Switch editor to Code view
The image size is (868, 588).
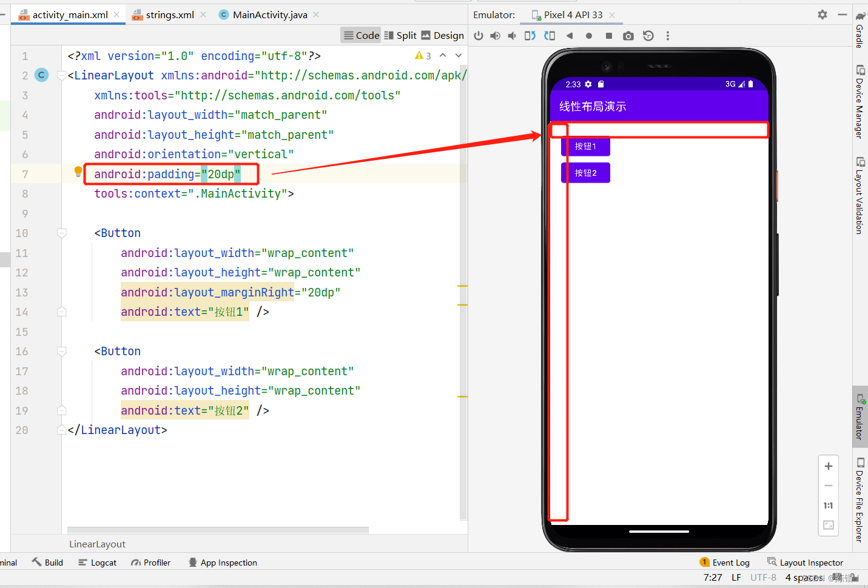click(361, 35)
